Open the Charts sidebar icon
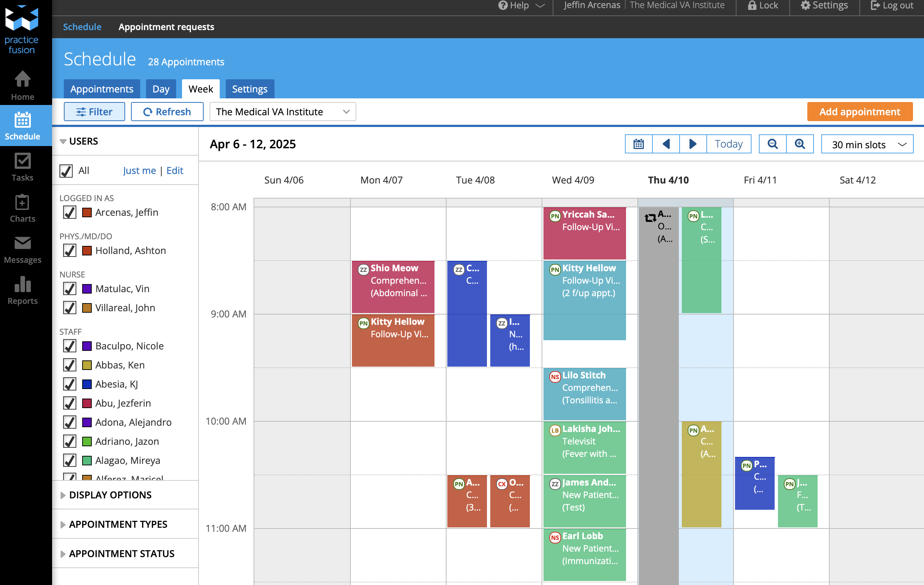 coord(22,208)
